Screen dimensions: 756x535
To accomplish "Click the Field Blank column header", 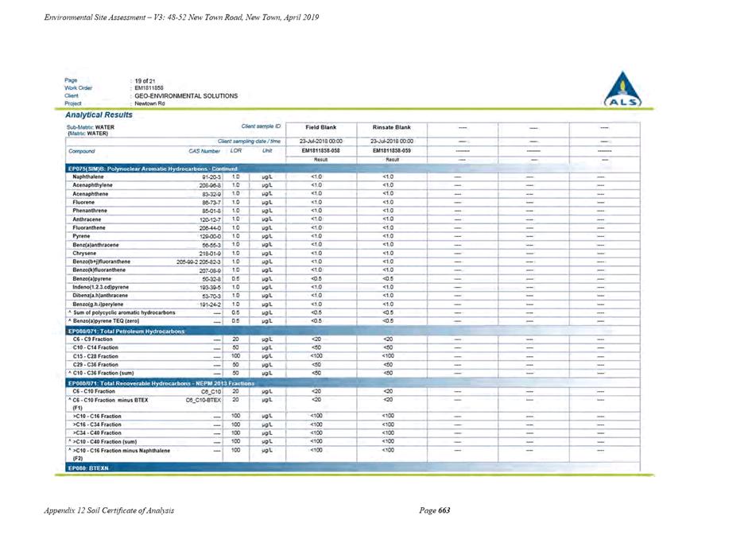I will click(321, 127).
